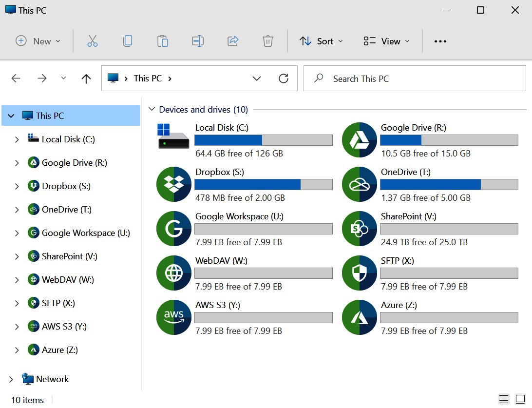Click OneDrive (T:) storage usage bar
The width and height of the screenshot is (532, 408).
tap(449, 184)
